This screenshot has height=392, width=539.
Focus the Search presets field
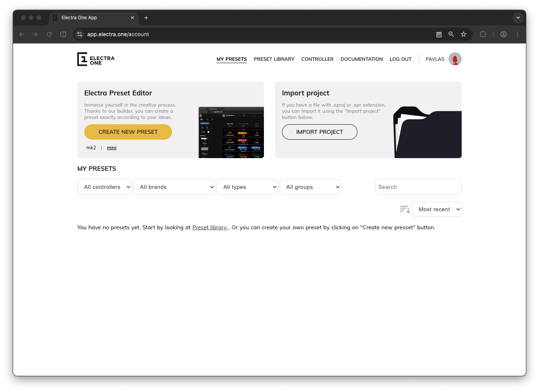(418, 187)
